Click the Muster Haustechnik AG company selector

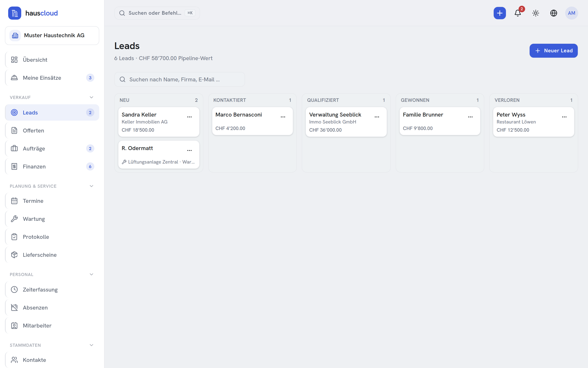click(52, 36)
